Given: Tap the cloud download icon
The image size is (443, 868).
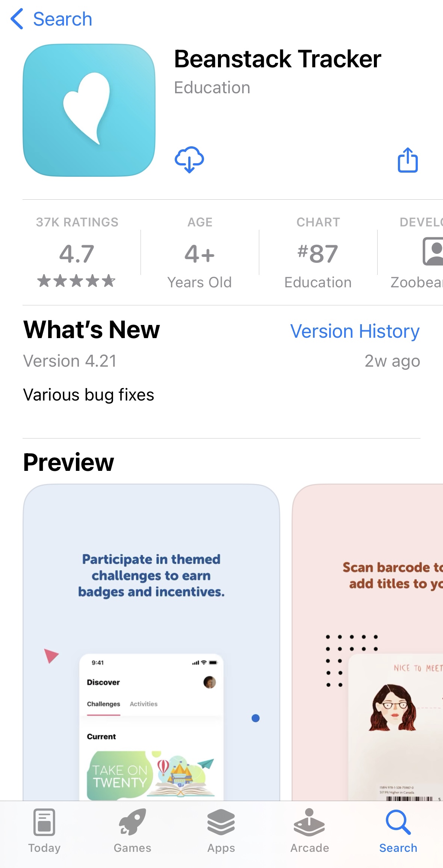Looking at the screenshot, I should pyautogui.click(x=189, y=159).
